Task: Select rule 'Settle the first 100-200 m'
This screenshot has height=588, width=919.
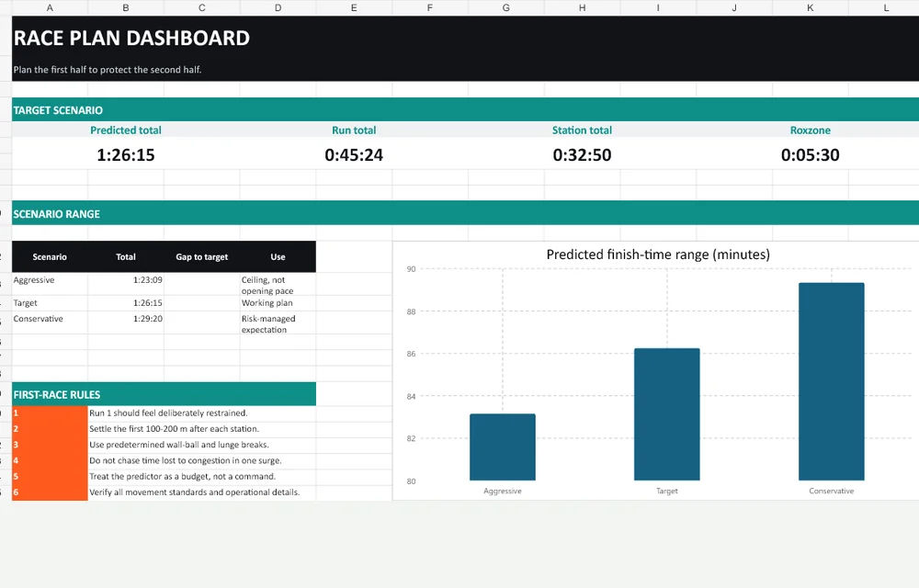Action: click(x=201, y=429)
